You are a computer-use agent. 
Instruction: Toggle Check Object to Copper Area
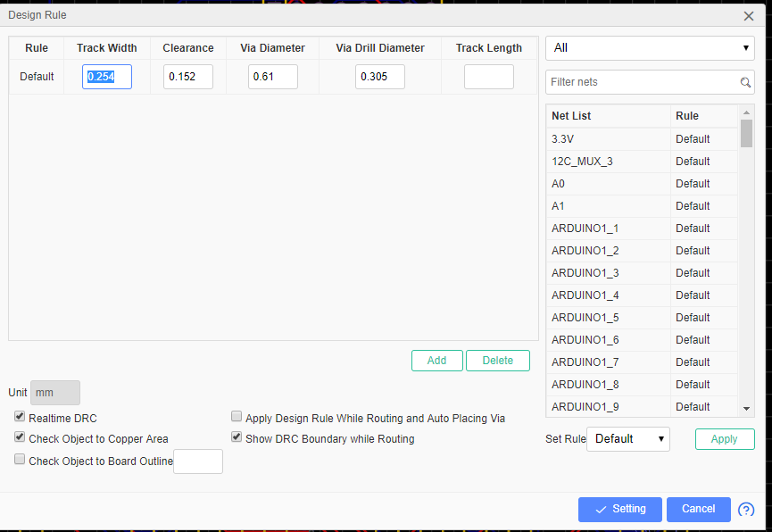click(20, 436)
